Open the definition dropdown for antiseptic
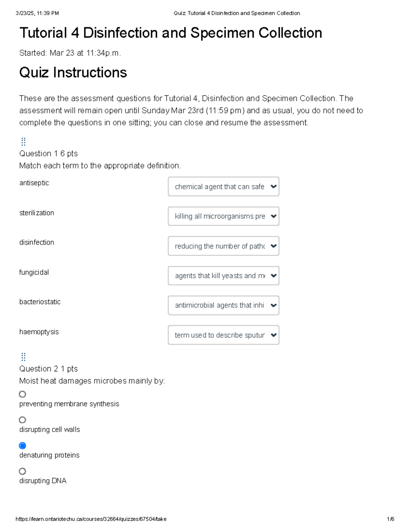 (223, 186)
